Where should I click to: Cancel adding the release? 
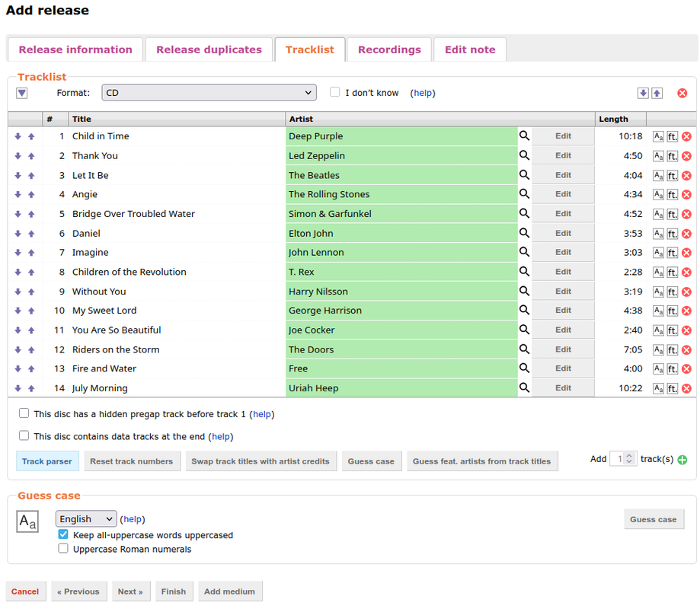tap(25, 591)
